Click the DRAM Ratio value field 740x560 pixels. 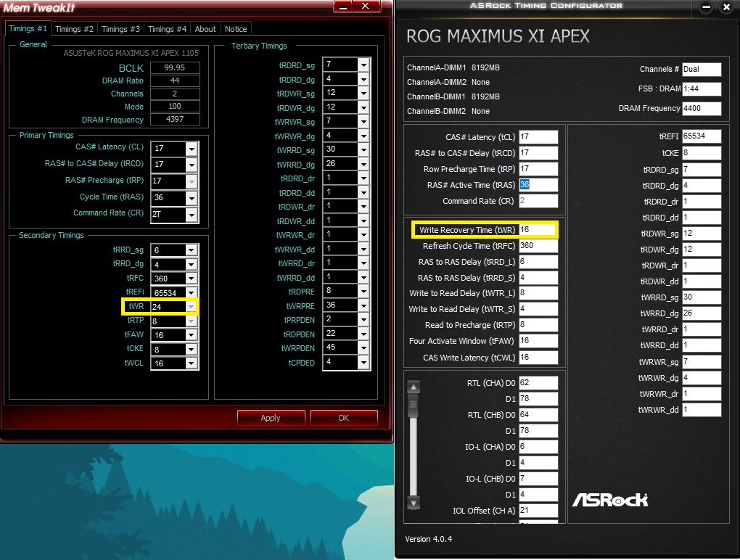[175, 81]
